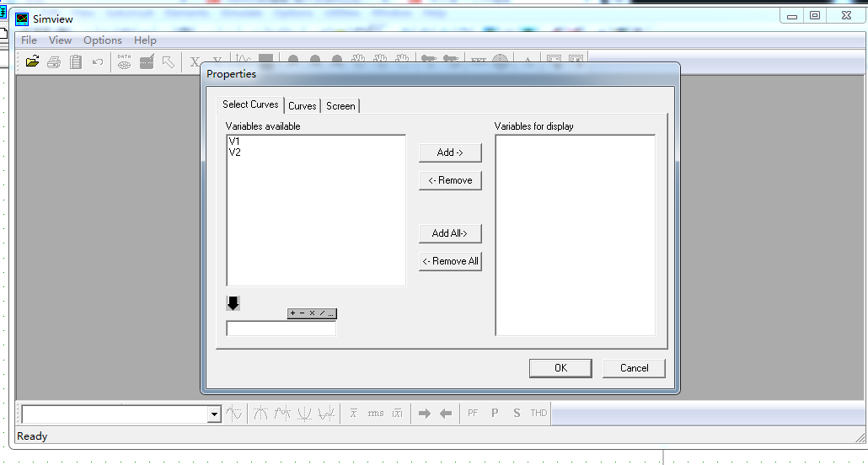Switch to the Curves tab

(x=303, y=106)
